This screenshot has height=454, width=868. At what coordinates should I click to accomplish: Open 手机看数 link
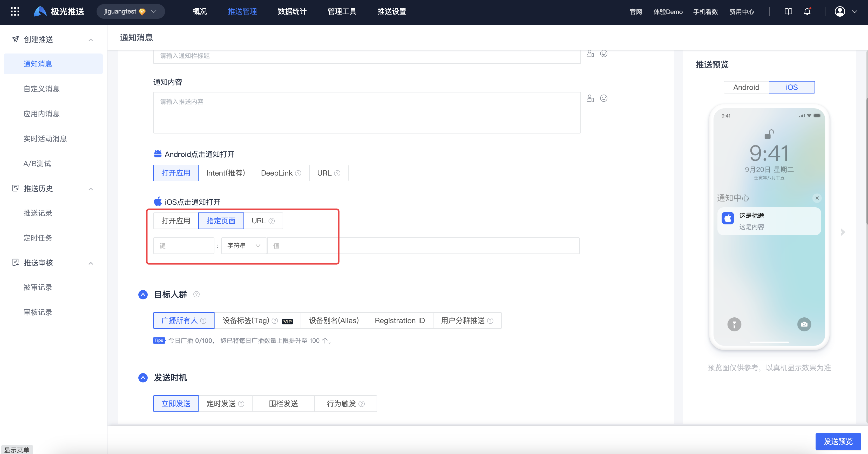tap(706, 12)
